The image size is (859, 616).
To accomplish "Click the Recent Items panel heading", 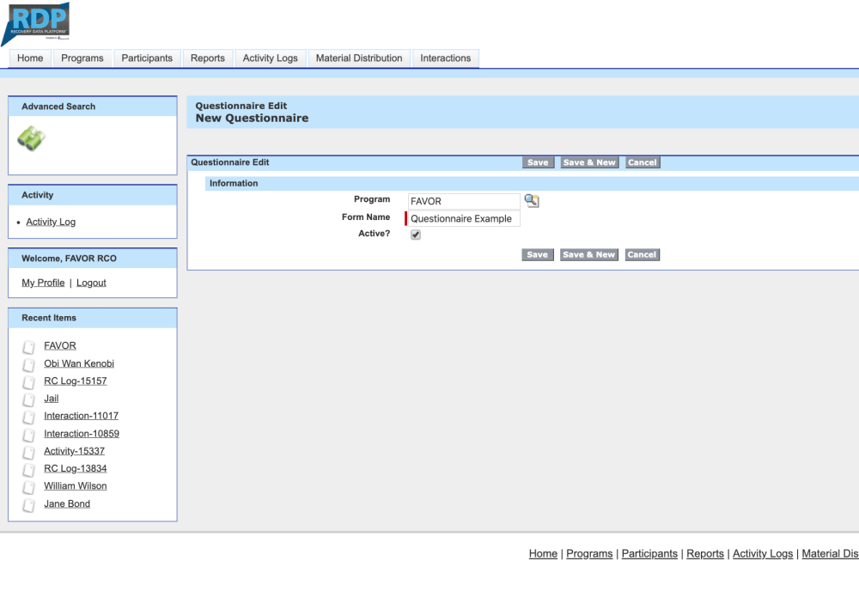I will click(x=49, y=318).
